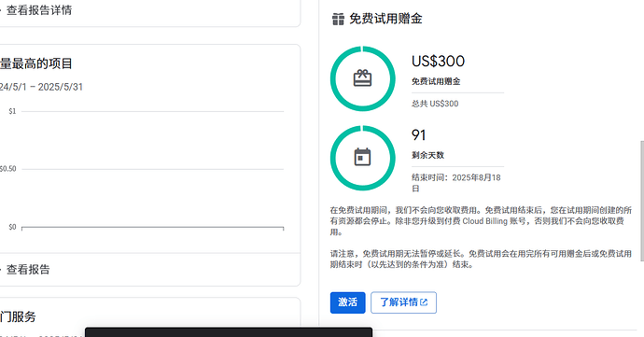Screen dimensions: 644x337
Task: Click the gift card icon inside credit ring
Action: pos(363,78)
